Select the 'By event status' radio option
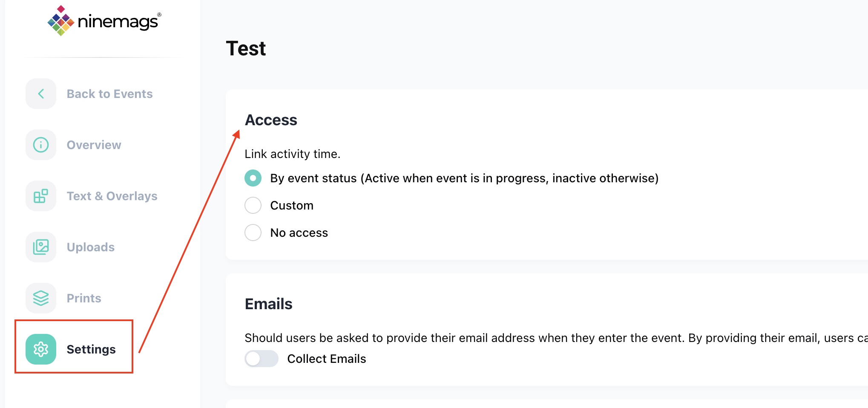Image resolution: width=868 pixels, height=408 pixels. 253,178
